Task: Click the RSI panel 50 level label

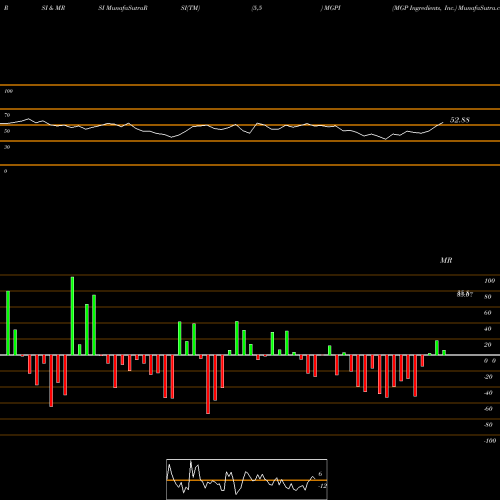Action: click(7, 131)
